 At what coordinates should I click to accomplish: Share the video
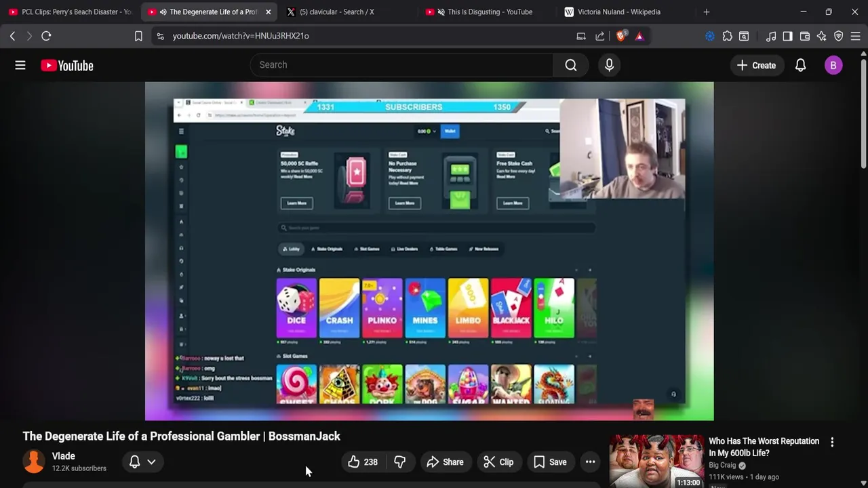point(446,462)
